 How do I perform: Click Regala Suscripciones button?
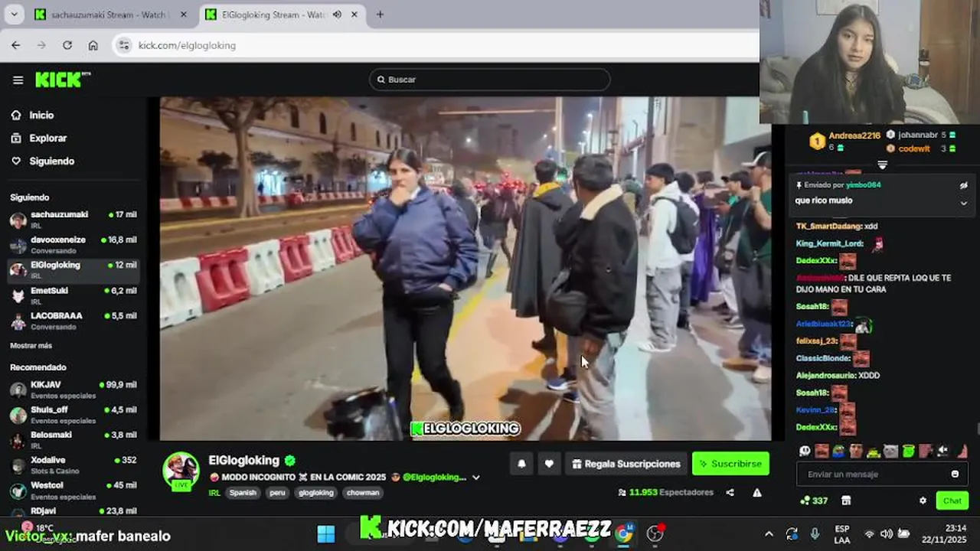tap(626, 464)
